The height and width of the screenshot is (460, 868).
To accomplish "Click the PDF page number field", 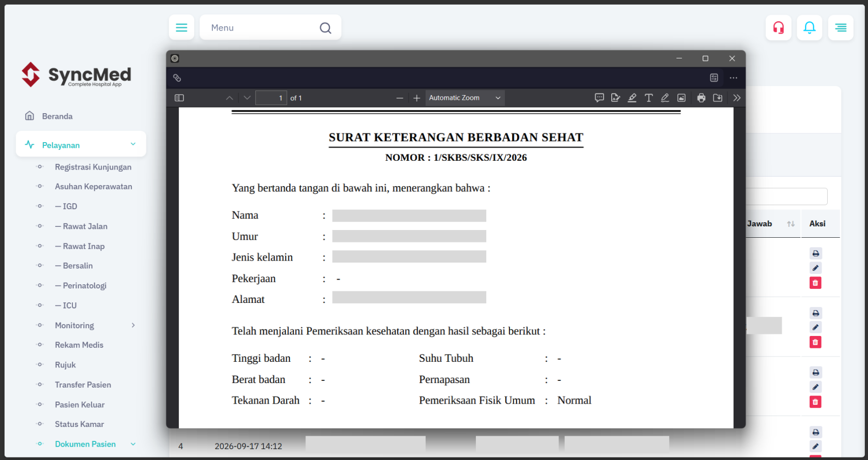I will point(271,98).
